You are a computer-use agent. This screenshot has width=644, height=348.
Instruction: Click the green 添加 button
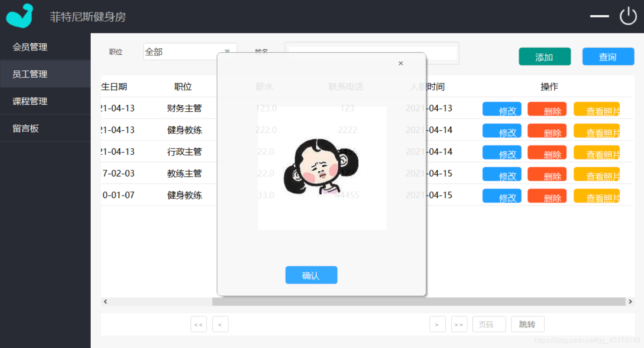[545, 56]
